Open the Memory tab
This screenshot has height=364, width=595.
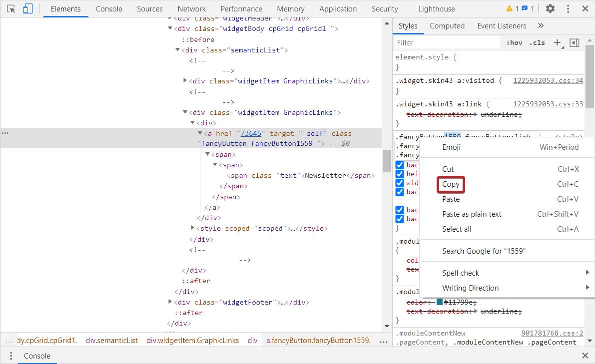pos(291,8)
